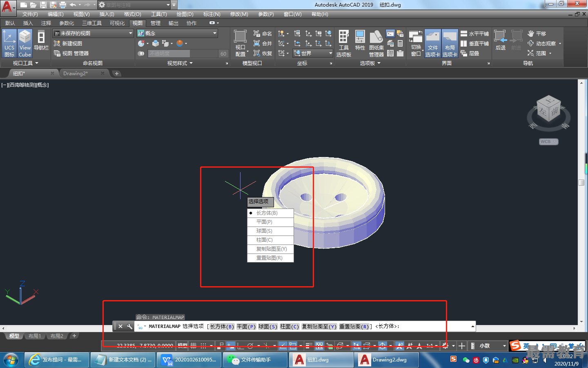Screen dimensions: 588x368
Task: Choose 复制贴图至(Y) from the options list
Action: coord(270,249)
